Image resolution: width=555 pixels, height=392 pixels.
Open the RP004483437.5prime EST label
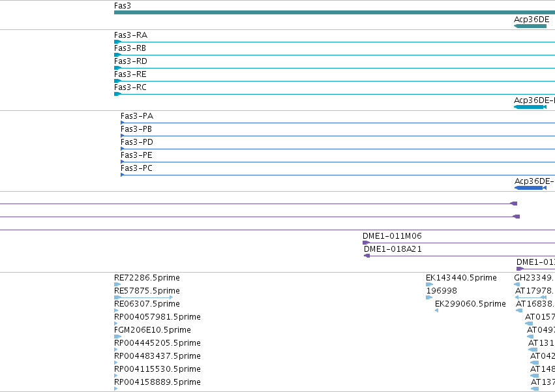pos(158,356)
